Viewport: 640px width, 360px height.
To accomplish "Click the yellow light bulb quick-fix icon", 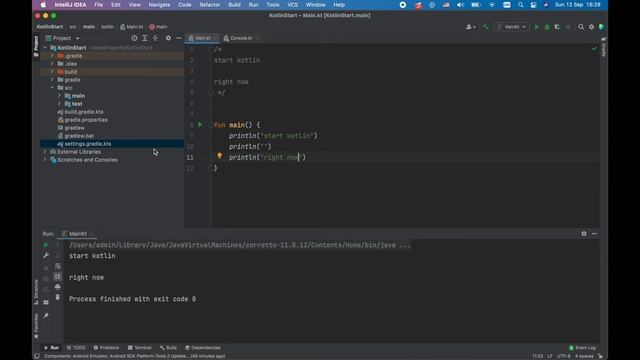I will coord(220,156).
